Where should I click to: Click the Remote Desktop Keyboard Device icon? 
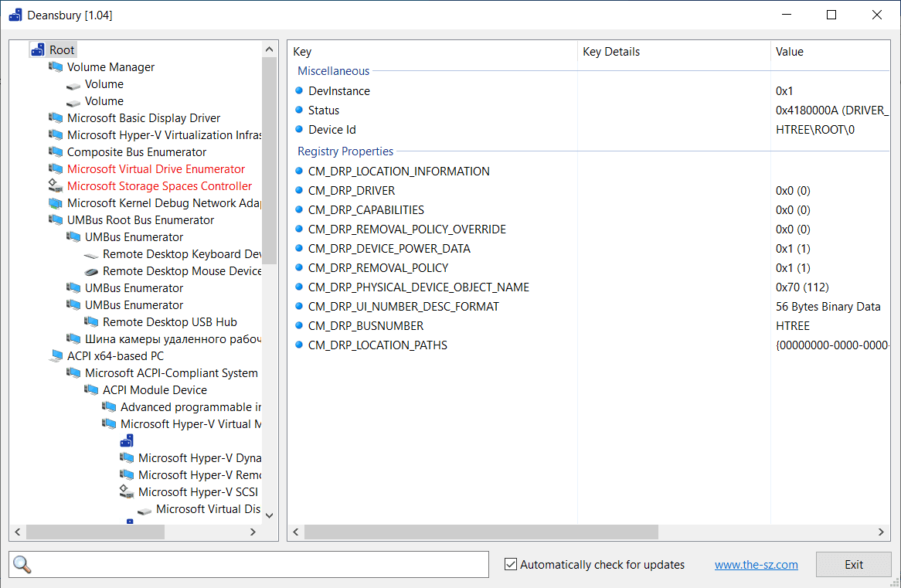tap(91, 254)
